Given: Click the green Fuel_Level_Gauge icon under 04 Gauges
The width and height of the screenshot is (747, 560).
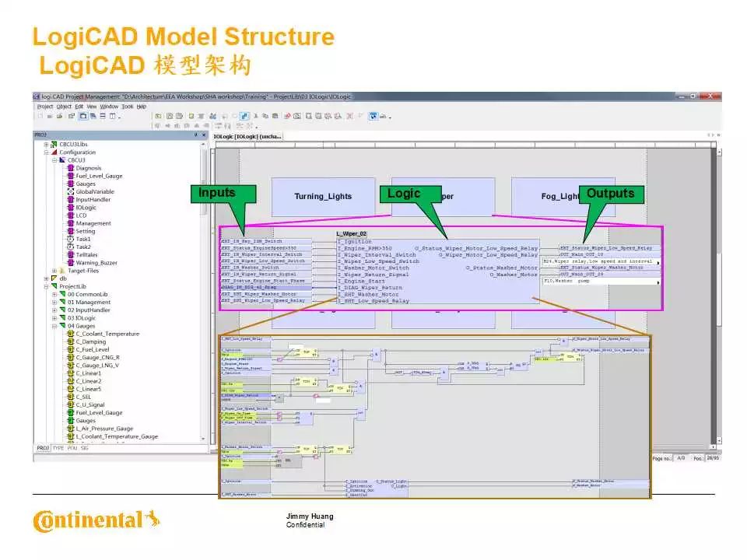Looking at the screenshot, I should (x=70, y=413).
